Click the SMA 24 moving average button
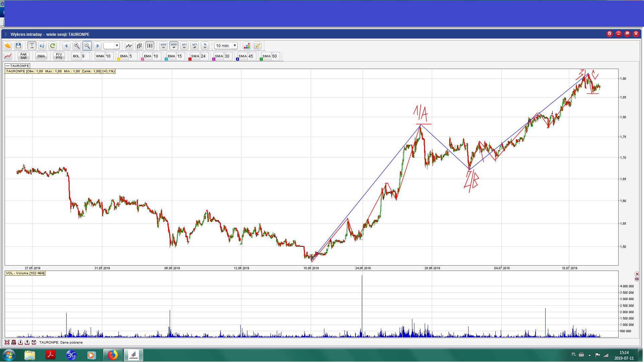This screenshot has width=644, height=363. point(195,56)
